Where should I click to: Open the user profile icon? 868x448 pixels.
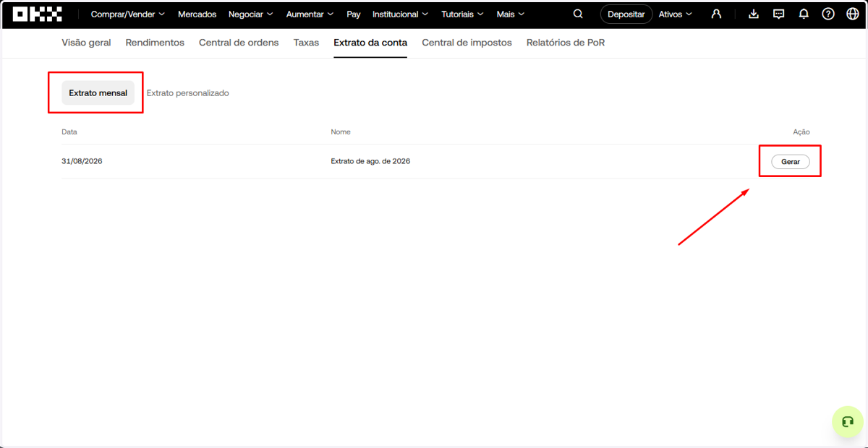pos(716,14)
